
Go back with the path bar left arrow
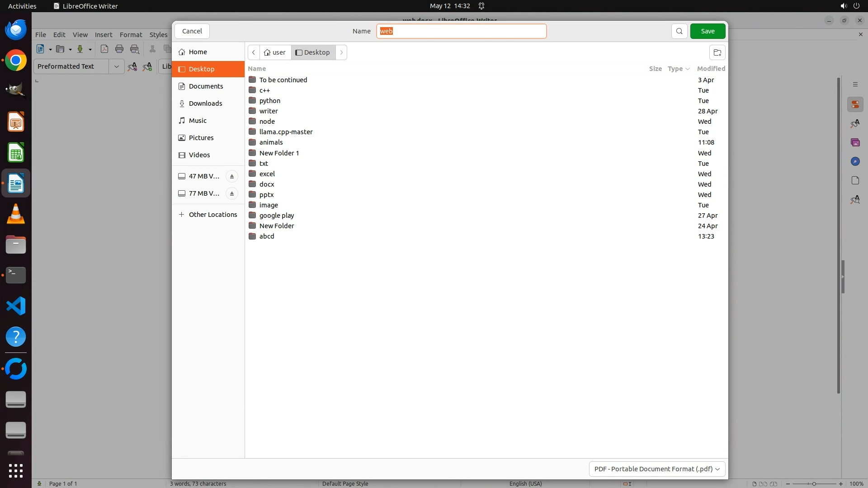(254, 52)
